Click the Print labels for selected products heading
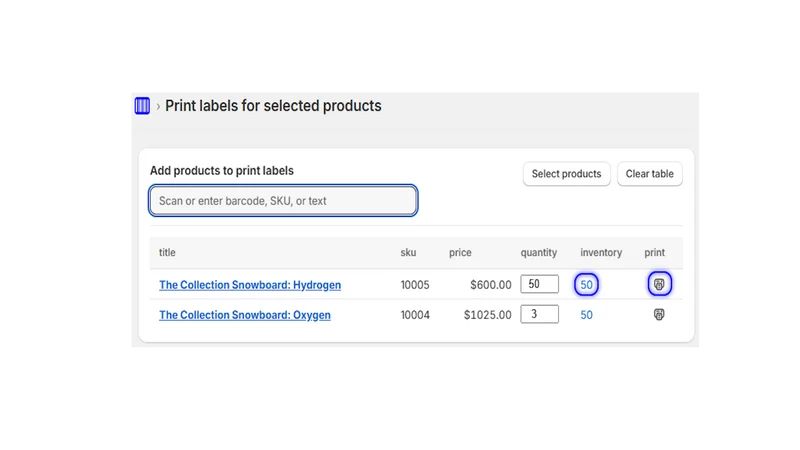The image size is (800, 450). coord(273,106)
